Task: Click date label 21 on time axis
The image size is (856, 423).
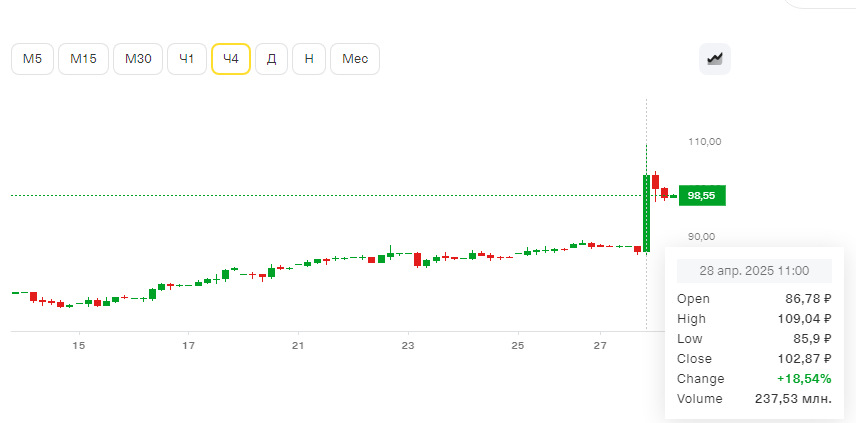Action: [298, 345]
